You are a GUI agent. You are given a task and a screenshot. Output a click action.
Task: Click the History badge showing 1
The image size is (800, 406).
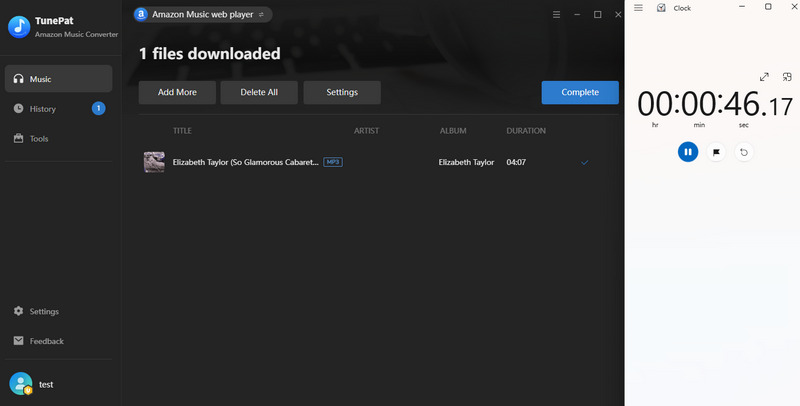tap(98, 108)
